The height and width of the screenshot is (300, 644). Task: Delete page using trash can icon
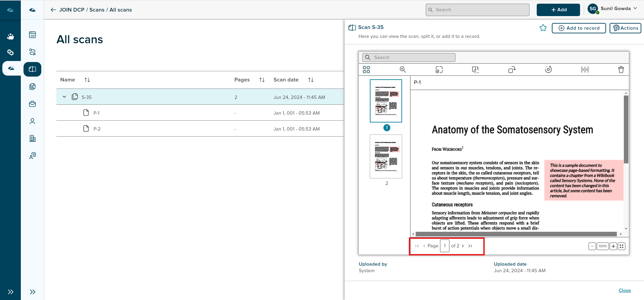tap(621, 69)
